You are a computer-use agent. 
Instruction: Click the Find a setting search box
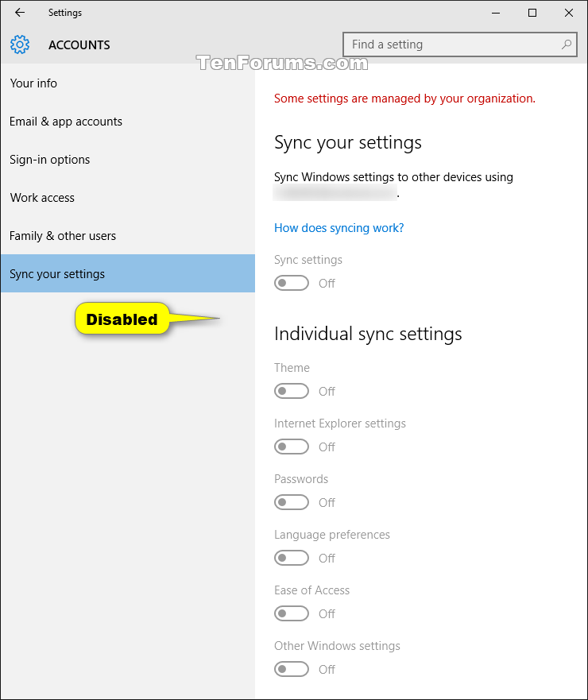(x=453, y=44)
